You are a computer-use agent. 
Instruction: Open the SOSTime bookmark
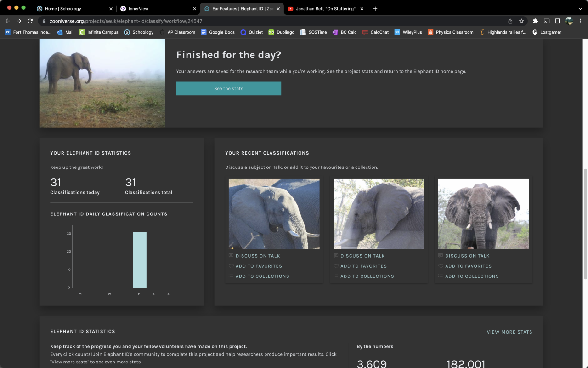point(313,32)
